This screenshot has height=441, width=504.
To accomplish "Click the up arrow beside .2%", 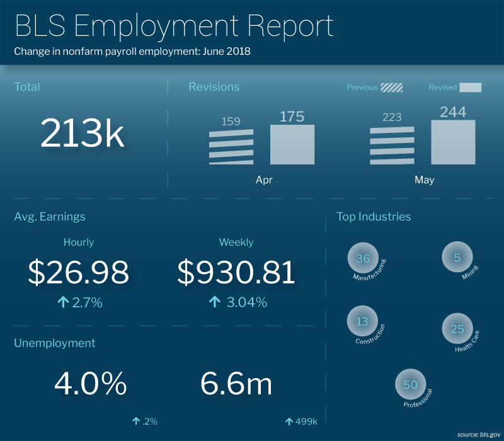I will [x=136, y=421].
